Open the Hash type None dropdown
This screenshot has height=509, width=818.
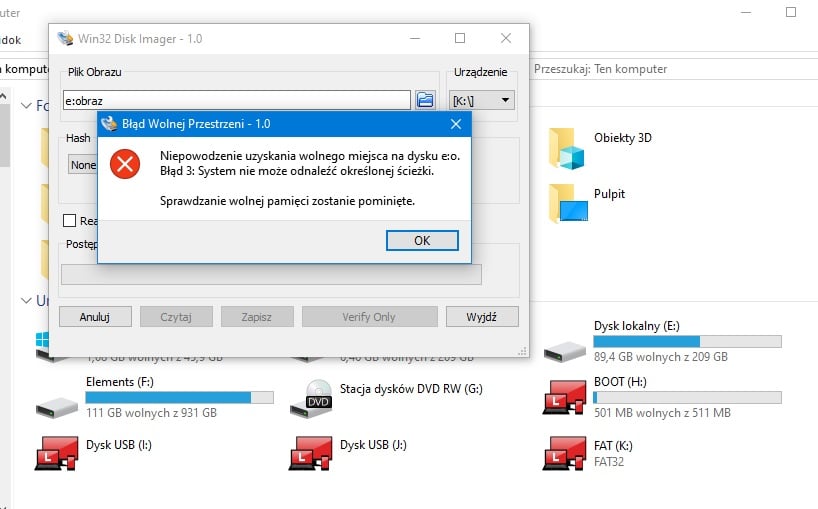[x=83, y=165]
